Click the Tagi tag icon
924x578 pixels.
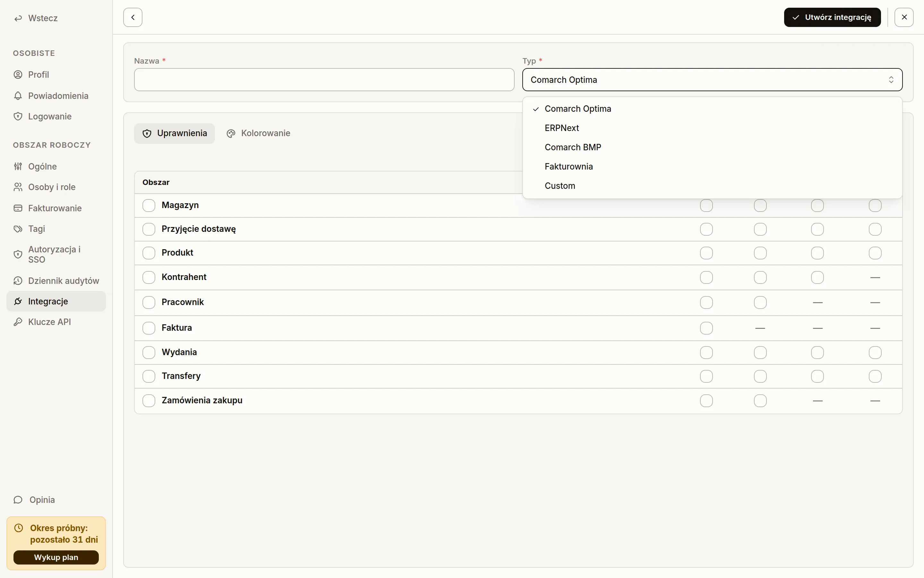[18, 229]
